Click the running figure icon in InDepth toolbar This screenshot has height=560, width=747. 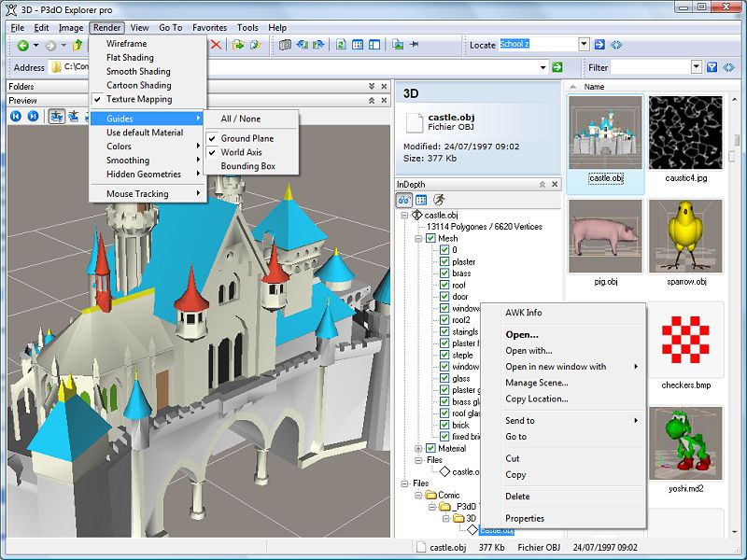tap(439, 200)
